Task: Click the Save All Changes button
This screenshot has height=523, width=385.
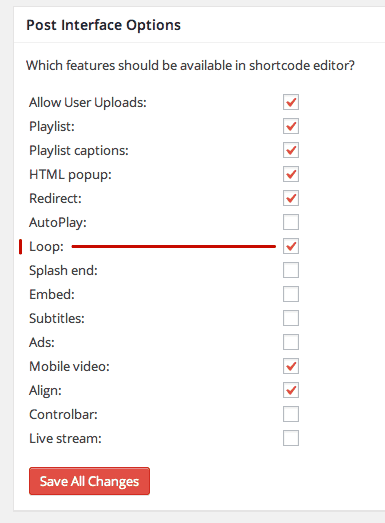Action: tap(89, 481)
